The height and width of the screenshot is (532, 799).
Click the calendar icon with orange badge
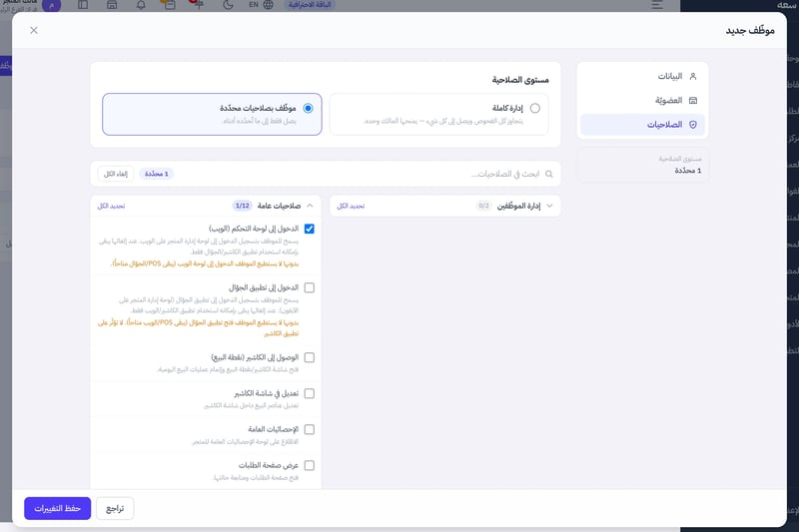tap(168, 5)
